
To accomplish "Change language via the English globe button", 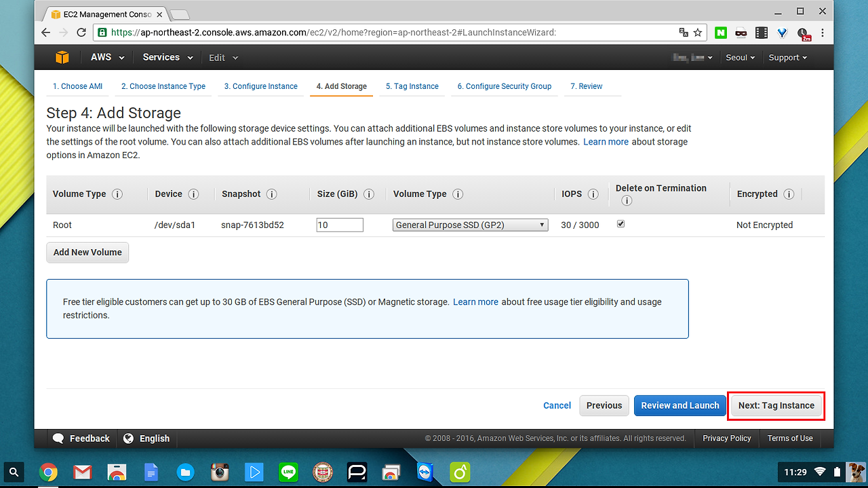I will (x=146, y=438).
